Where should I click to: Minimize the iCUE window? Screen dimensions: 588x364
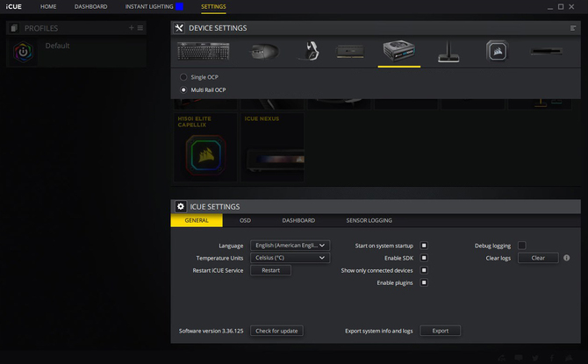coord(550,7)
